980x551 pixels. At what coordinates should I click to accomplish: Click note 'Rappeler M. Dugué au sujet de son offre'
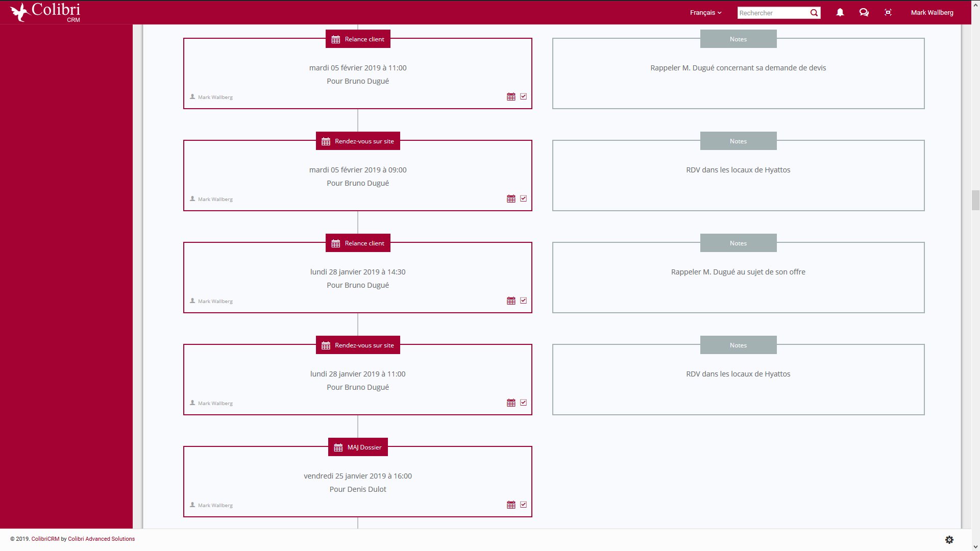(x=738, y=272)
